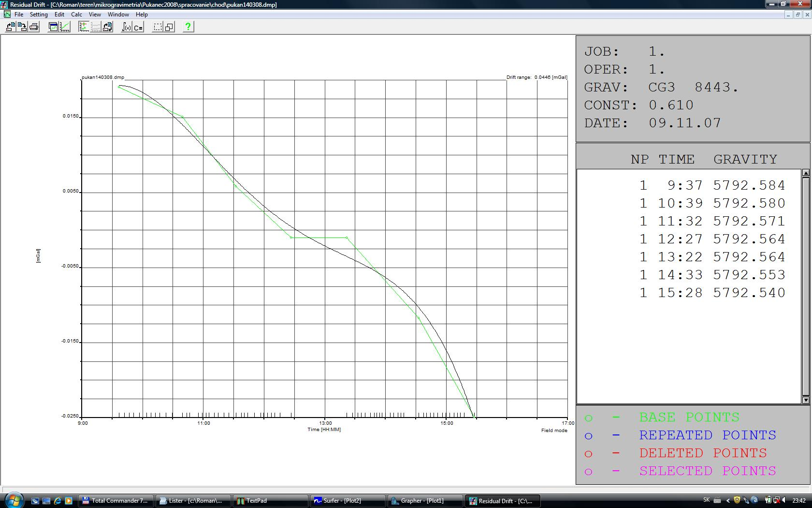
Task: Click the application icon left of File menu
Action: [7, 15]
